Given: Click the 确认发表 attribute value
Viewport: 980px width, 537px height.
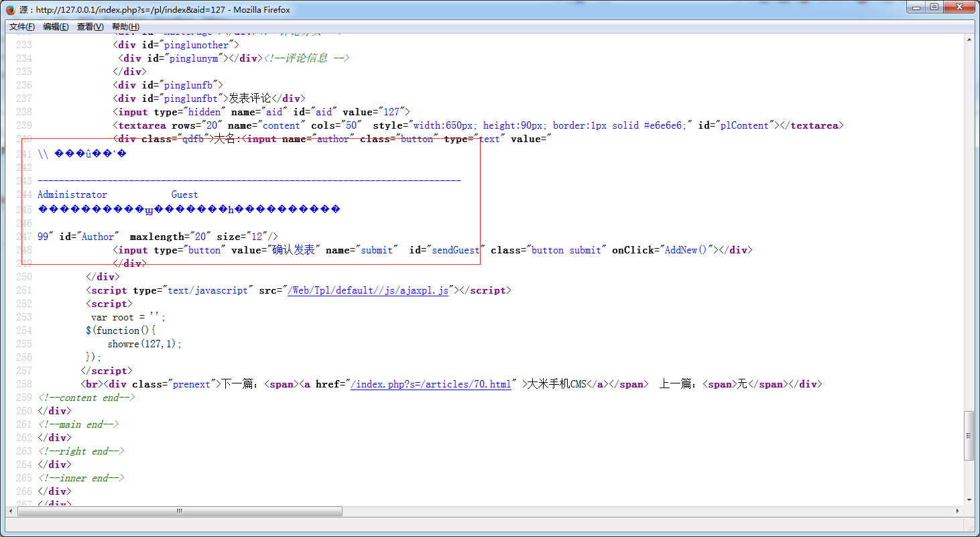Looking at the screenshot, I should click(293, 249).
